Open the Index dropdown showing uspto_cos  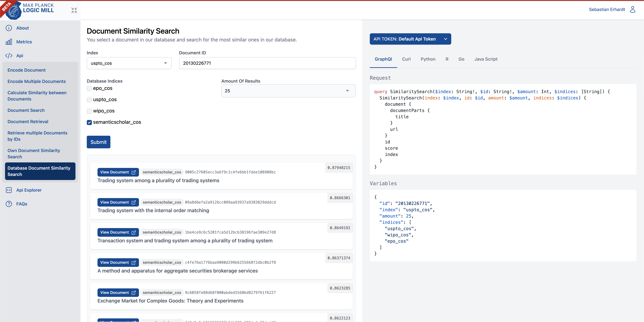point(129,63)
